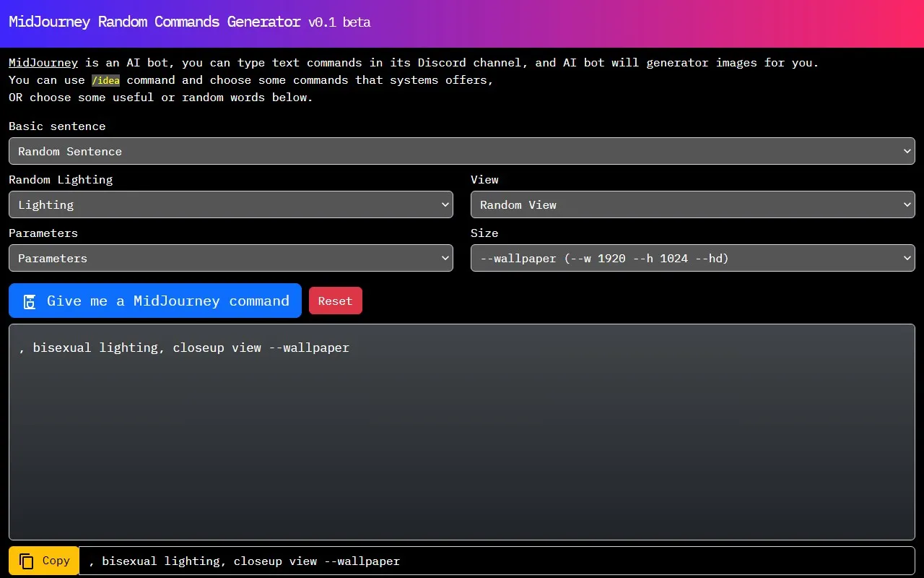Open the Lighting dropdown
The height and width of the screenshot is (578, 924).
tap(231, 204)
